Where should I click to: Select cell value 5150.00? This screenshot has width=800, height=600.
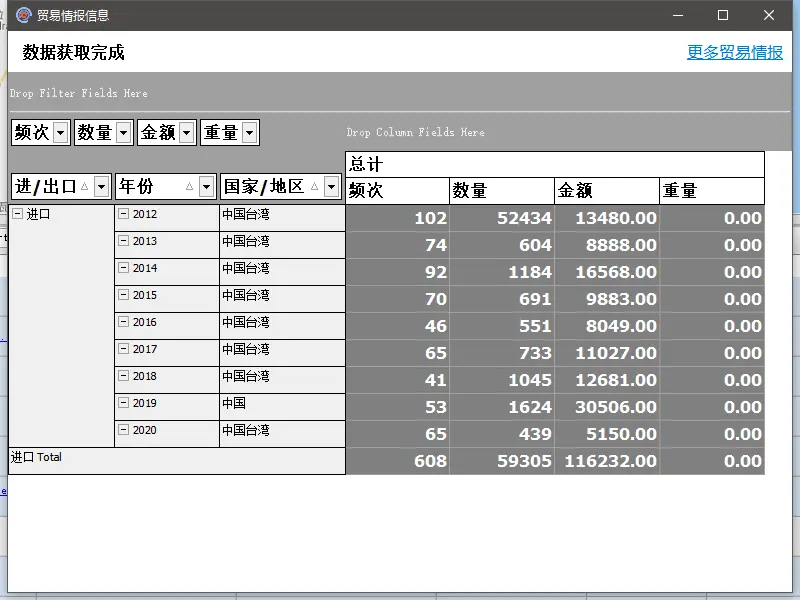pos(607,435)
